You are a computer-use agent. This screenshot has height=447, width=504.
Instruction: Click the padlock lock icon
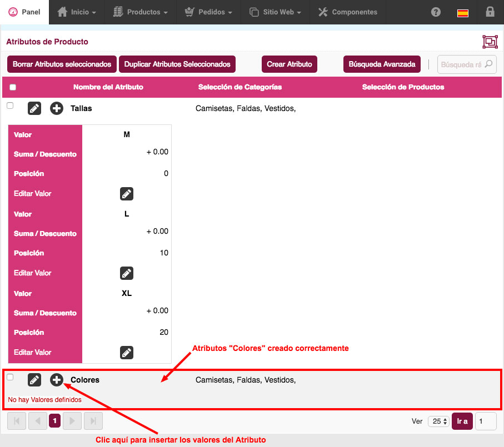pos(490,12)
